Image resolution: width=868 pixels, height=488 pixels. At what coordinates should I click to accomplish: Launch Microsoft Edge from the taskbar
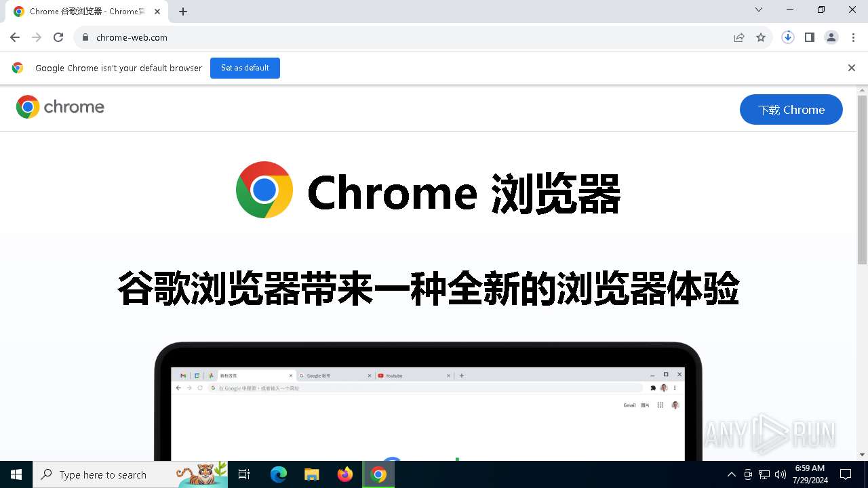(x=279, y=474)
